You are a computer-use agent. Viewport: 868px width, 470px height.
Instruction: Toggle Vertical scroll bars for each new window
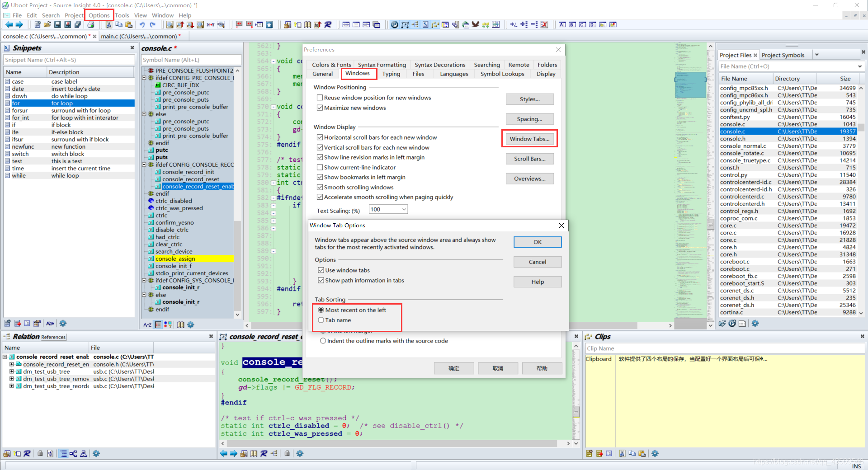point(320,147)
